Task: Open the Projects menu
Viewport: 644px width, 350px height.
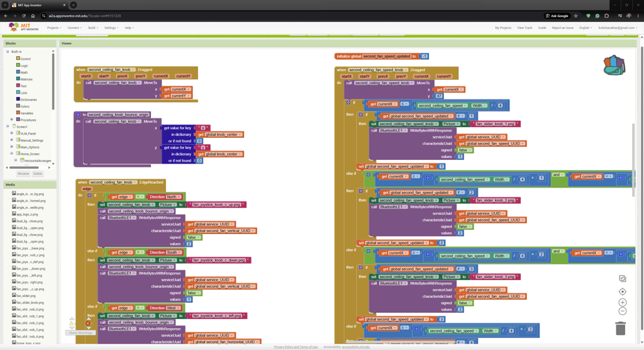Action: (54, 28)
